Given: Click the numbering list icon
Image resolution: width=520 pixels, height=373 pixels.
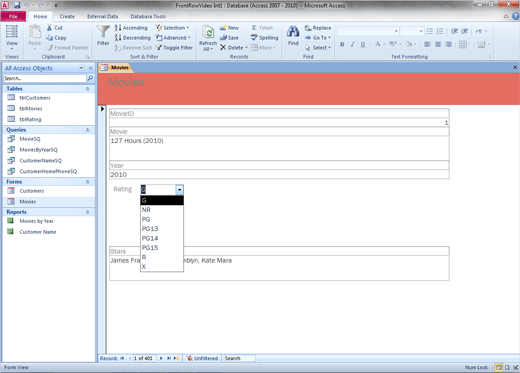Looking at the screenshot, I should pyautogui.click(x=440, y=31).
